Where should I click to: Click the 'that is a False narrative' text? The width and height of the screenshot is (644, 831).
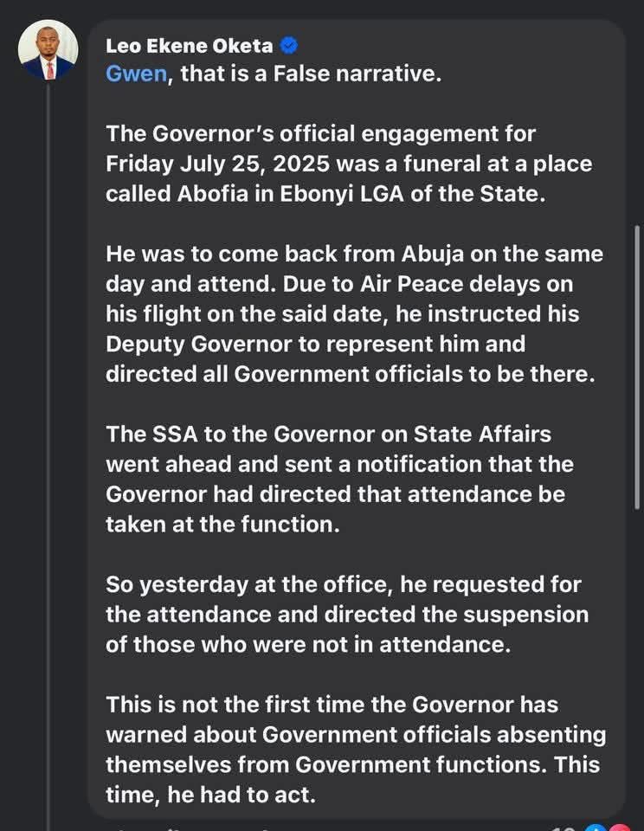312,74
